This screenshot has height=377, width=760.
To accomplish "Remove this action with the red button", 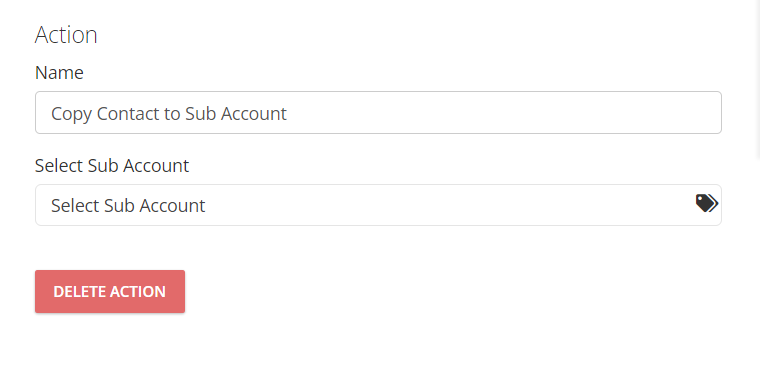I will (110, 291).
